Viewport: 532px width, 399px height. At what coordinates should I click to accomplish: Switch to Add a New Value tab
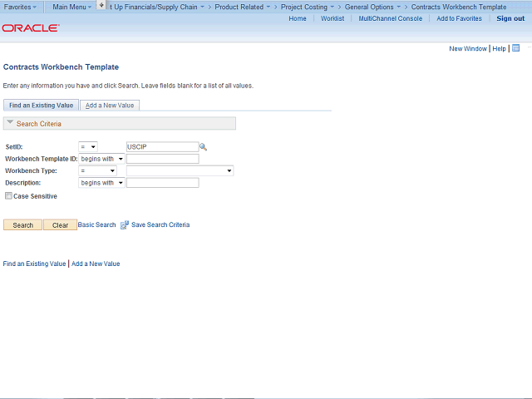coord(110,106)
